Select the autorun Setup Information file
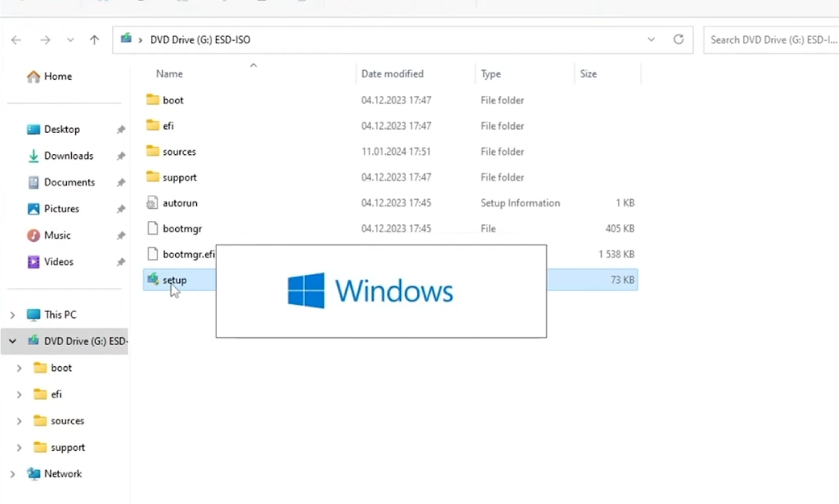Viewport: 839px width, 504px height. pos(179,202)
